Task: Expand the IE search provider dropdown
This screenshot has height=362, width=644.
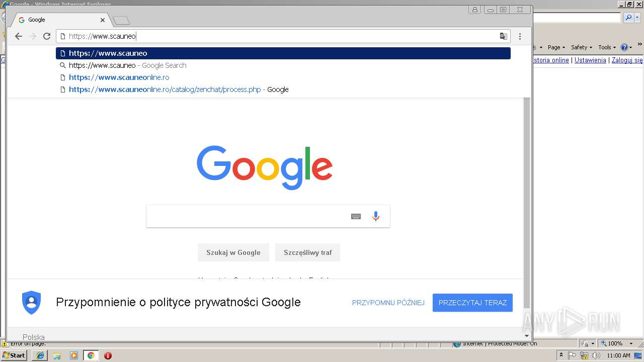Action: pyautogui.click(x=636, y=18)
